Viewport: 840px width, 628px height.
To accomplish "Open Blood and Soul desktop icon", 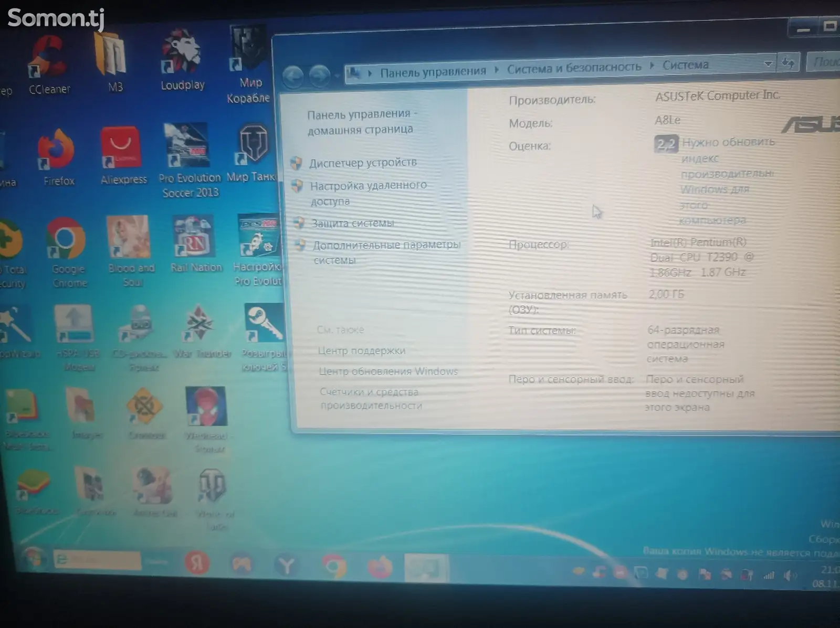I will point(131,252).
